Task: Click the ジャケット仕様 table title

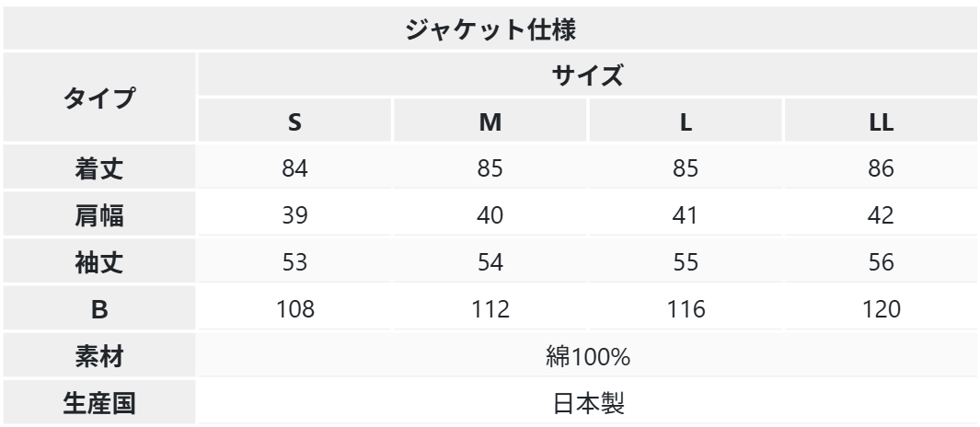Action: [x=490, y=29]
